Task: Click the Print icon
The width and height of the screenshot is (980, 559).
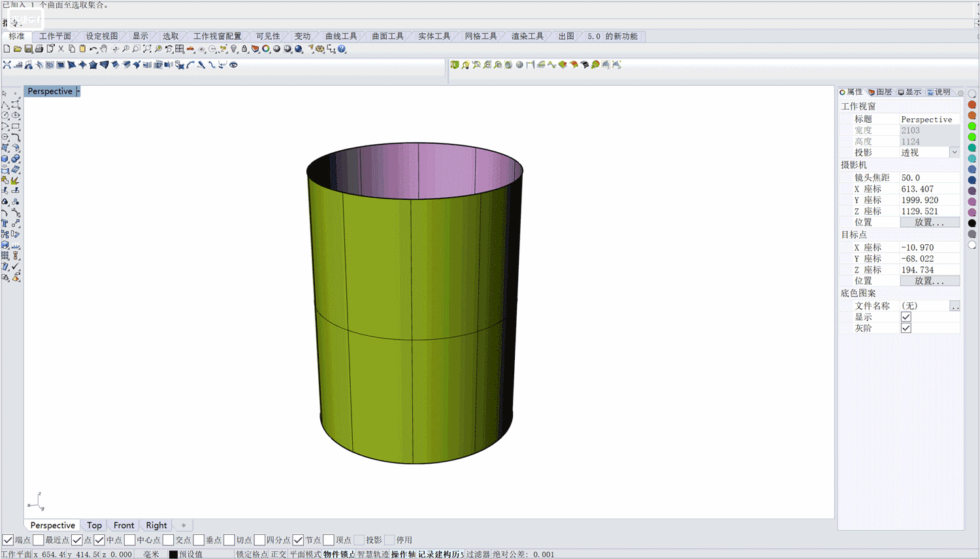Action: pyautogui.click(x=39, y=49)
